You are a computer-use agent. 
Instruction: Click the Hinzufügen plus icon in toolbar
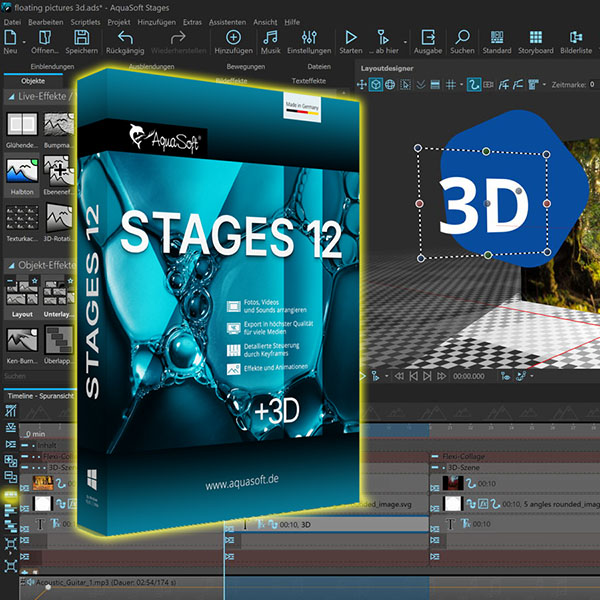coord(233,38)
